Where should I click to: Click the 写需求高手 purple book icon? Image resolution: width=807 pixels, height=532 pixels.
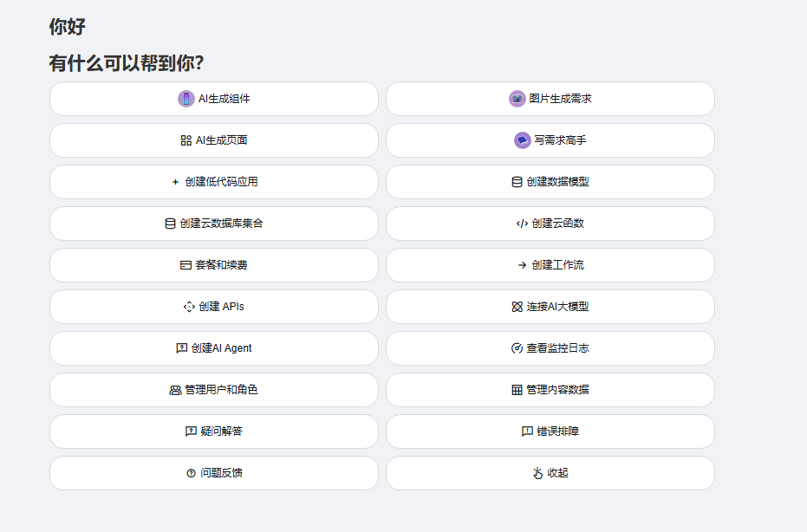pos(522,140)
